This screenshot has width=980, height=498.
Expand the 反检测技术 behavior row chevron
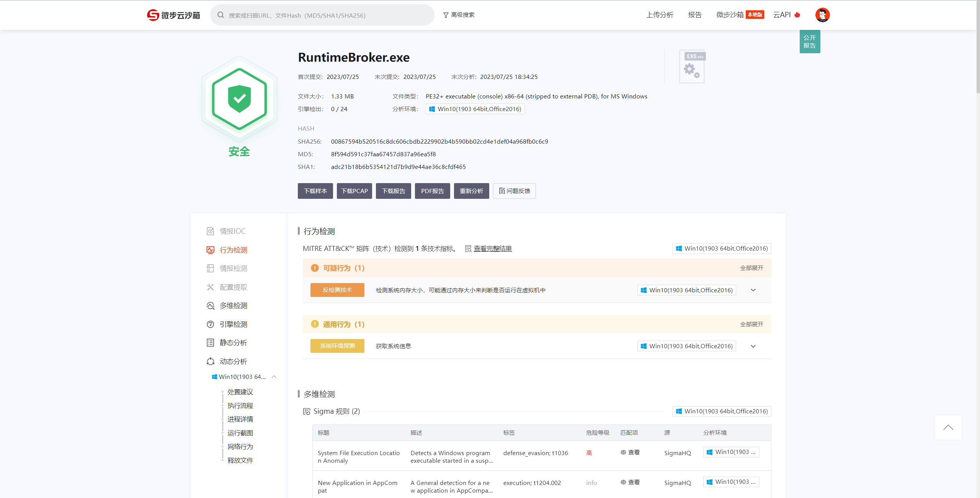coord(753,290)
